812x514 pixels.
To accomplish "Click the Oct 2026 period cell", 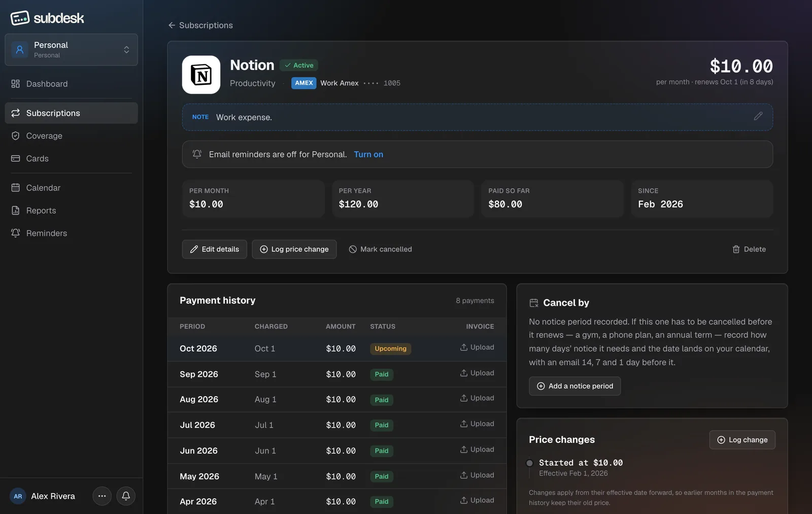I will coord(198,348).
